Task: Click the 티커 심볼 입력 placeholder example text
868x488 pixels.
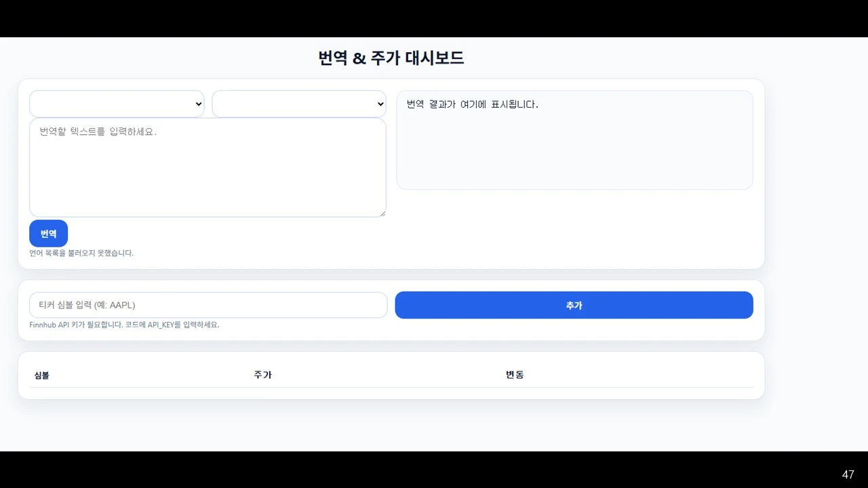Action: pyautogui.click(x=87, y=305)
